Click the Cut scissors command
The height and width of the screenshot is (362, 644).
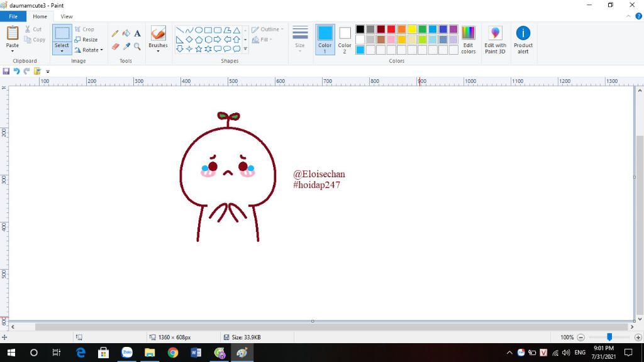point(33,29)
